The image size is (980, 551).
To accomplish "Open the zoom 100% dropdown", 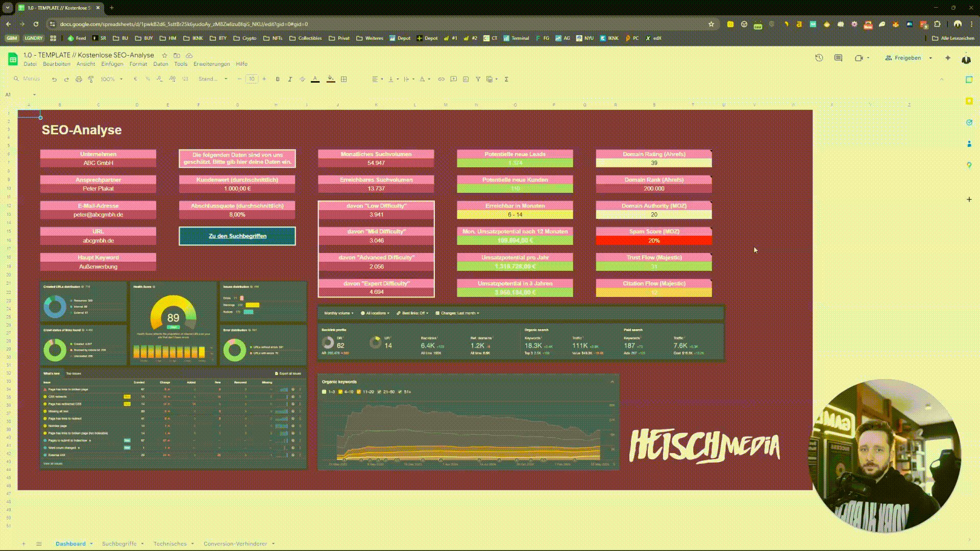I will (111, 79).
